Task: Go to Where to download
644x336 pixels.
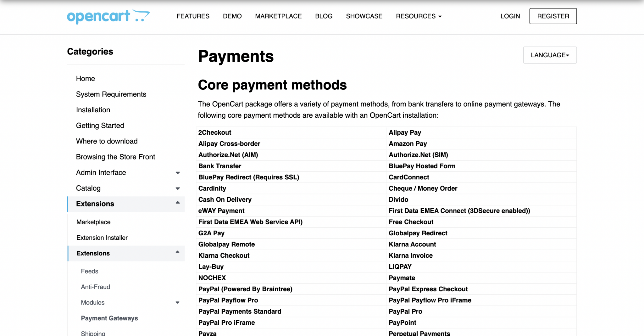Action: coord(107,141)
